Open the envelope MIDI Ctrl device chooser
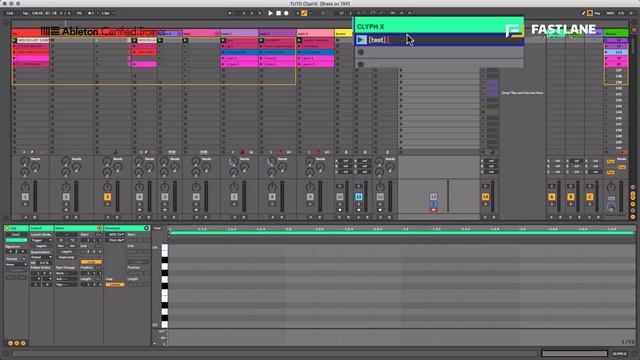Viewport: 640px width, 360px height. pos(116,235)
